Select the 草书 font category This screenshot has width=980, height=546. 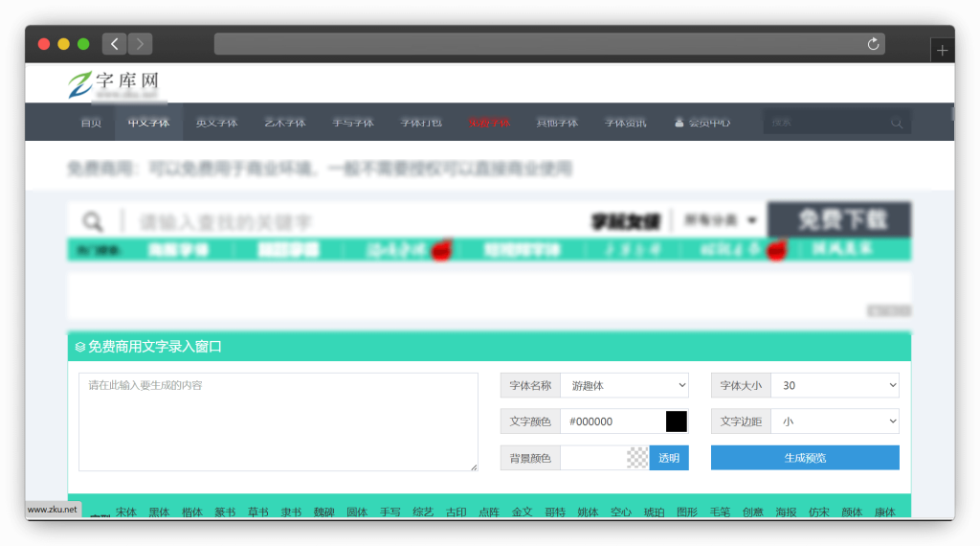coord(258,512)
